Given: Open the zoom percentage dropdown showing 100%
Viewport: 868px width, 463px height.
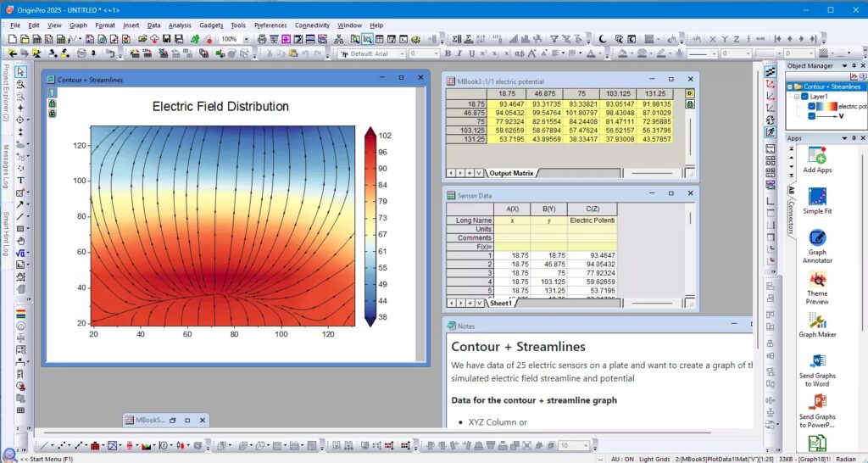Looking at the screenshot, I should pyautogui.click(x=247, y=39).
